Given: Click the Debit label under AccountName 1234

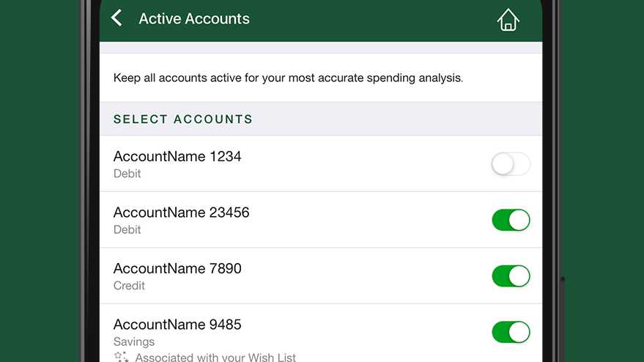Looking at the screenshot, I should click(x=127, y=174).
